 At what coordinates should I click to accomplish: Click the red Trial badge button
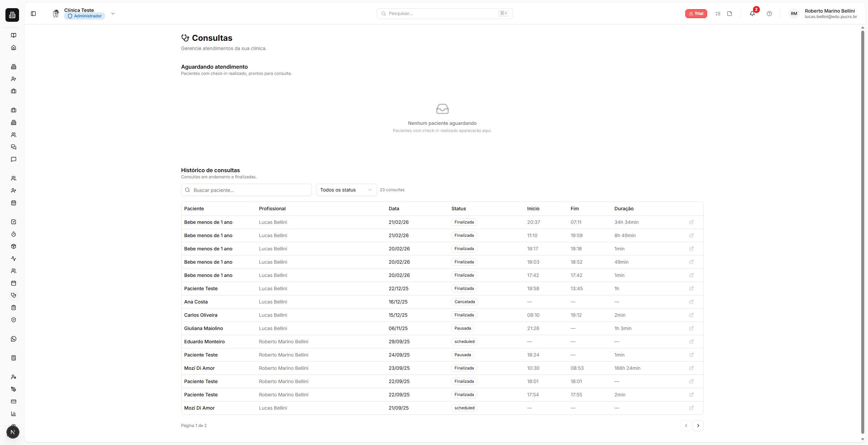click(x=696, y=14)
